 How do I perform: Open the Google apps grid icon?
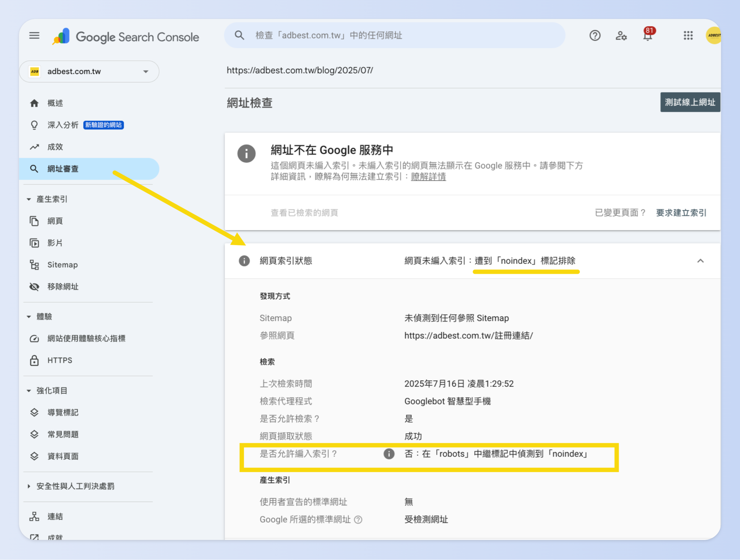[688, 36]
